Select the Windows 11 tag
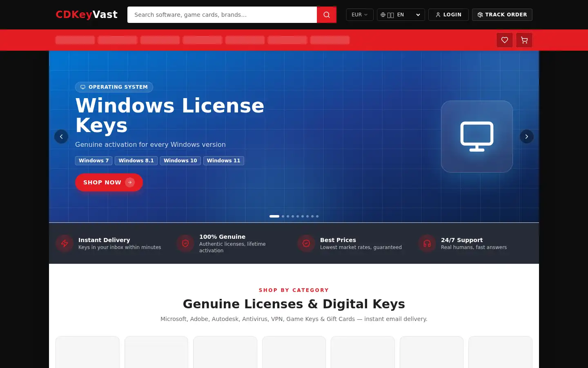This screenshot has height=368, width=588. [x=223, y=161]
